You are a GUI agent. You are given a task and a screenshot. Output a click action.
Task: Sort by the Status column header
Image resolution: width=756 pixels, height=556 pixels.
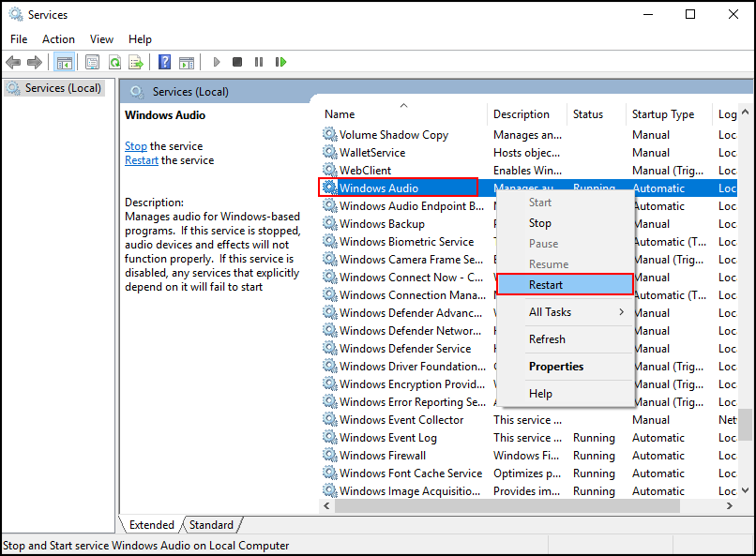pyautogui.click(x=596, y=114)
